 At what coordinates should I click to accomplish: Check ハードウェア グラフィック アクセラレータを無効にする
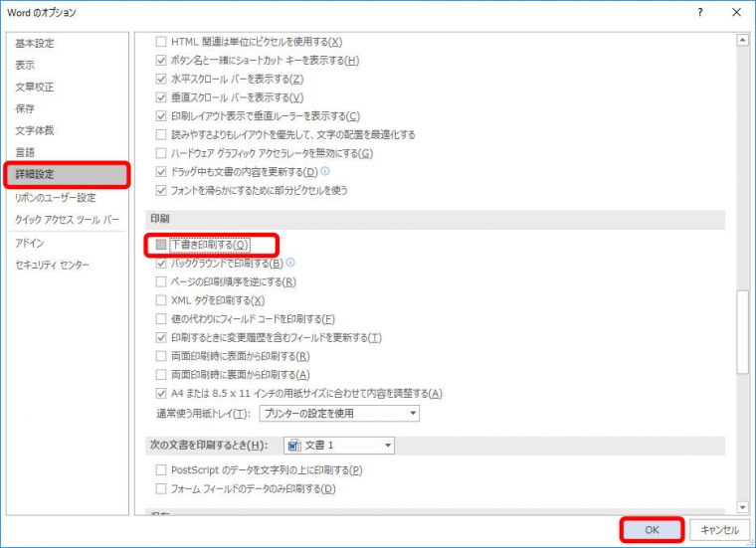(161, 153)
